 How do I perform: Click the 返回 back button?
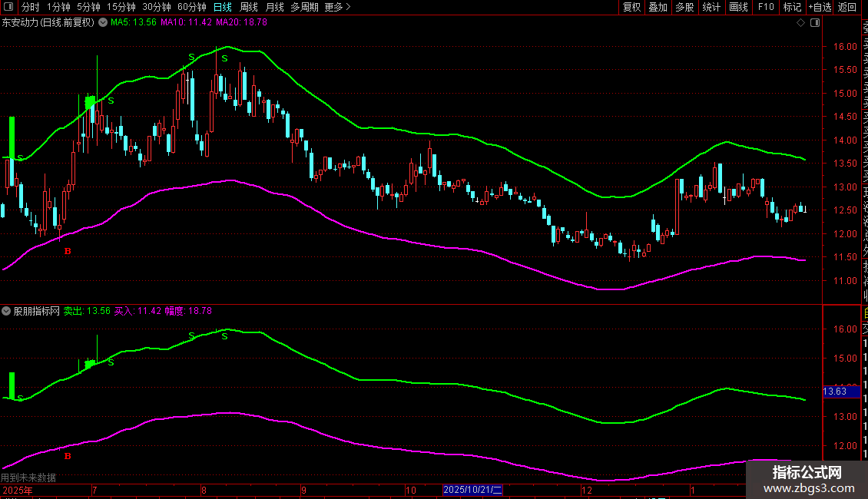pyautogui.click(x=847, y=7)
